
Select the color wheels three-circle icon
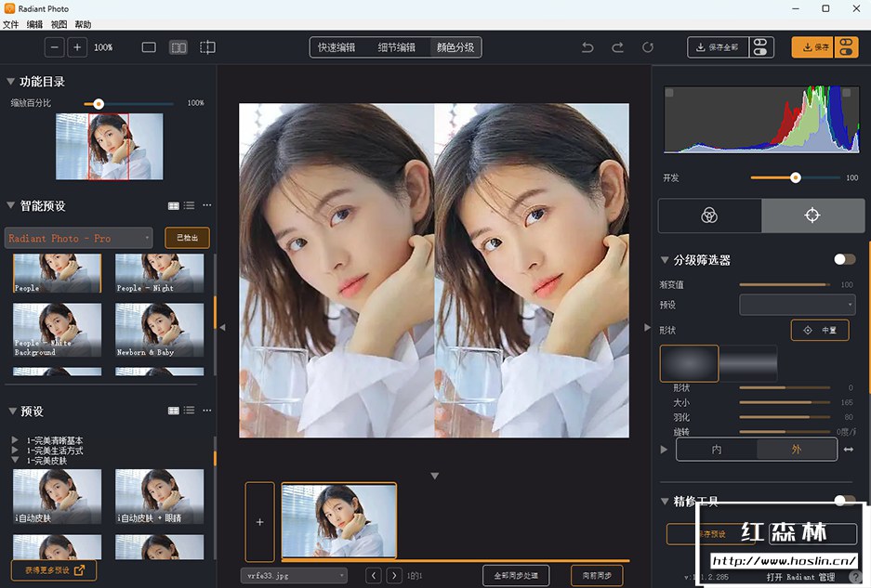[x=709, y=216]
